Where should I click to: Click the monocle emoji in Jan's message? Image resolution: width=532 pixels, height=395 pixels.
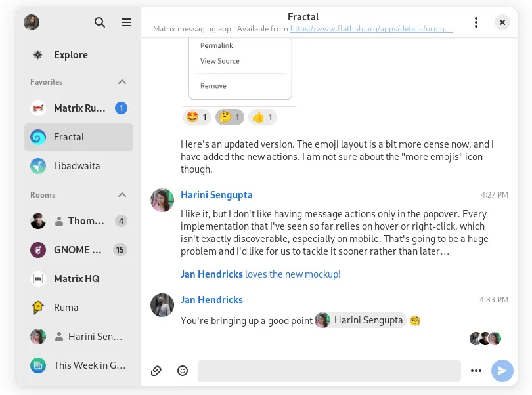pyautogui.click(x=415, y=320)
